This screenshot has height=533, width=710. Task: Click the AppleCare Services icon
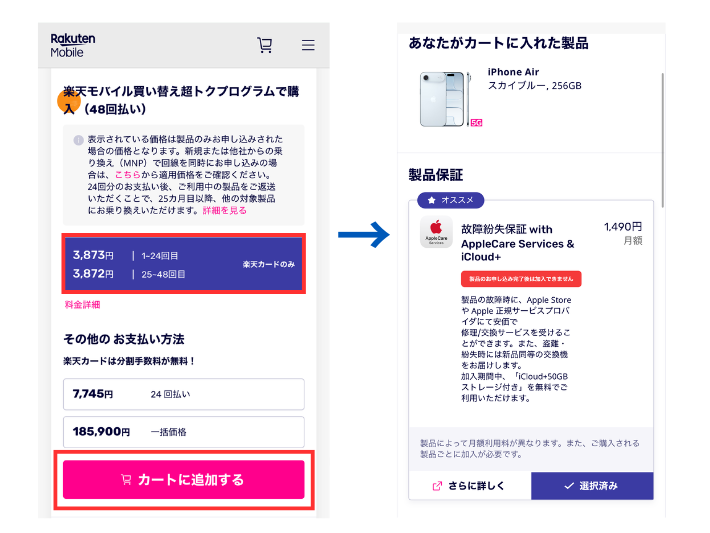pyautogui.click(x=436, y=232)
